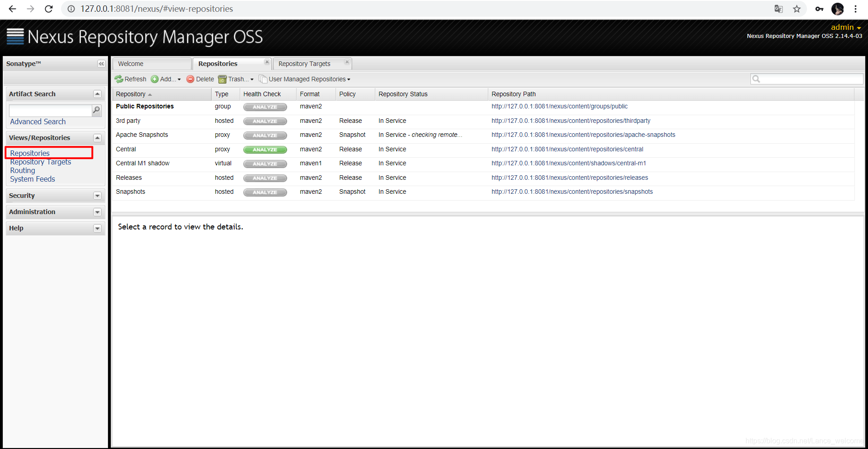Open the repositories/snapshots path link
The height and width of the screenshot is (449, 868).
point(572,192)
